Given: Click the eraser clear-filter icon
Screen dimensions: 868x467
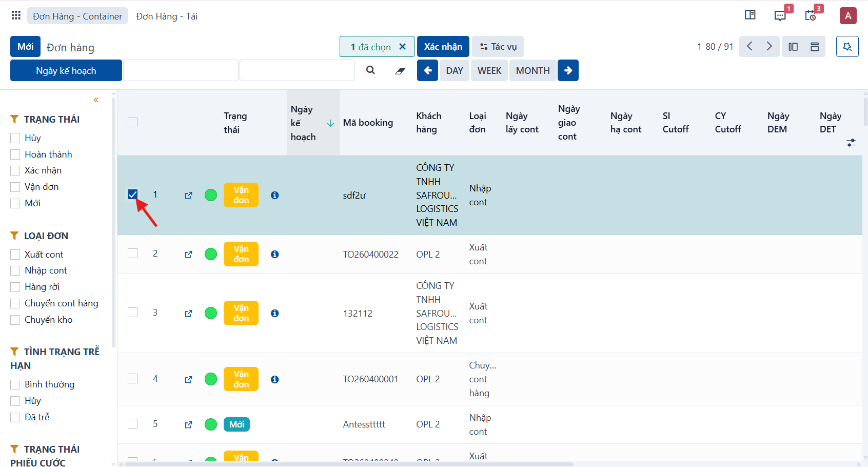Looking at the screenshot, I should (400, 71).
